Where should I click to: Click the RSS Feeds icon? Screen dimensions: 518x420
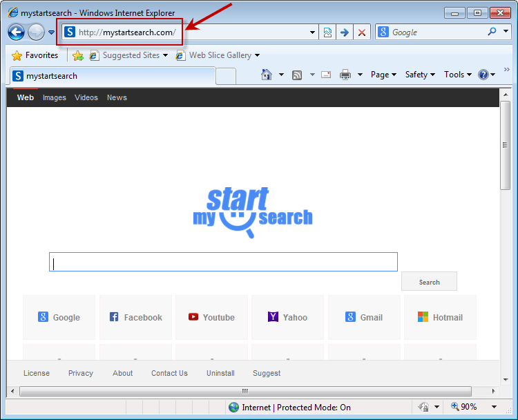[297, 75]
